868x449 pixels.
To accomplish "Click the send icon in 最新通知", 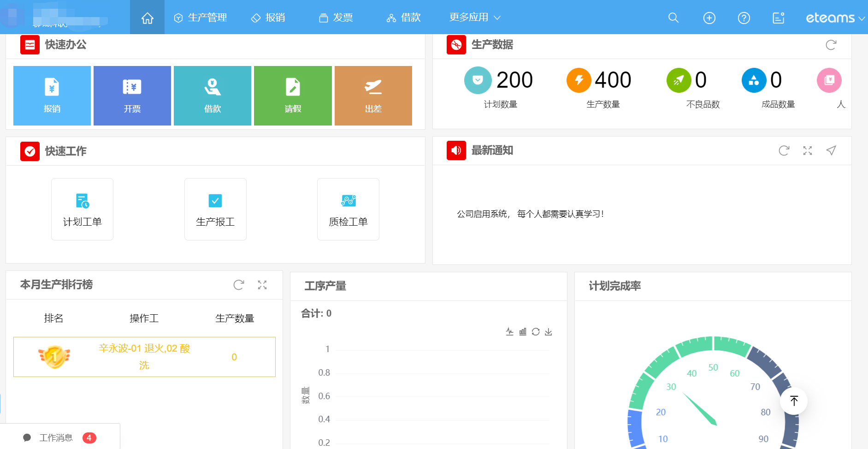I will point(831,150).
